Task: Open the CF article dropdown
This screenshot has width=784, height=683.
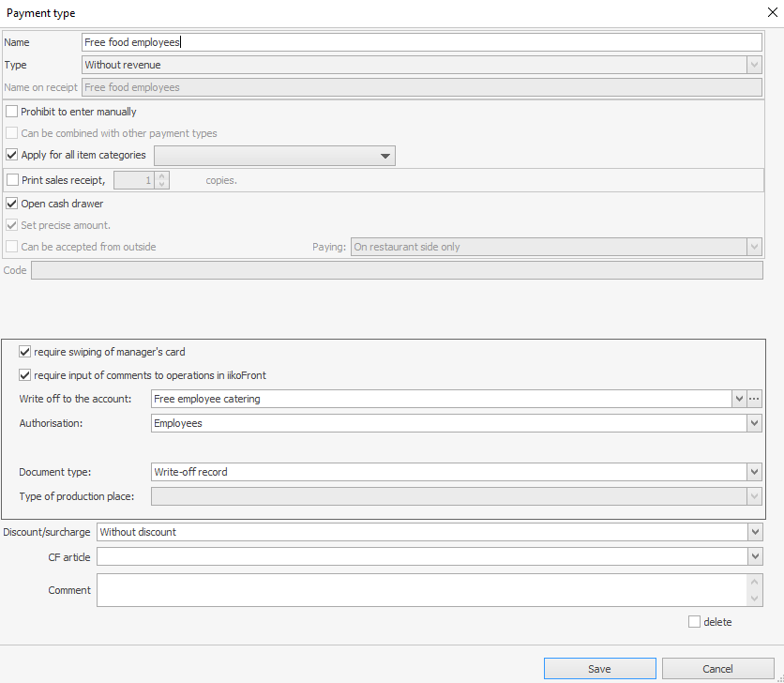Action: point(755,556)
